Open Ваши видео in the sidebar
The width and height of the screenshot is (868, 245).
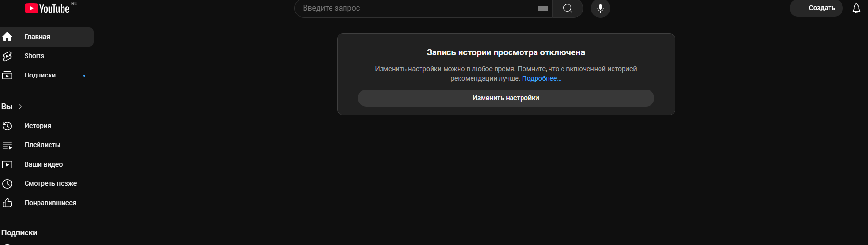tap(47, 164)
